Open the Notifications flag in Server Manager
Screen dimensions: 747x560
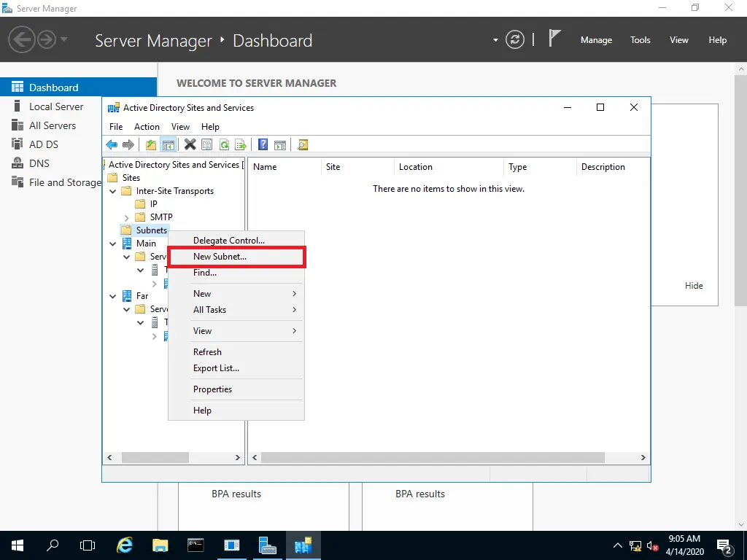click(x=554, y=38)
